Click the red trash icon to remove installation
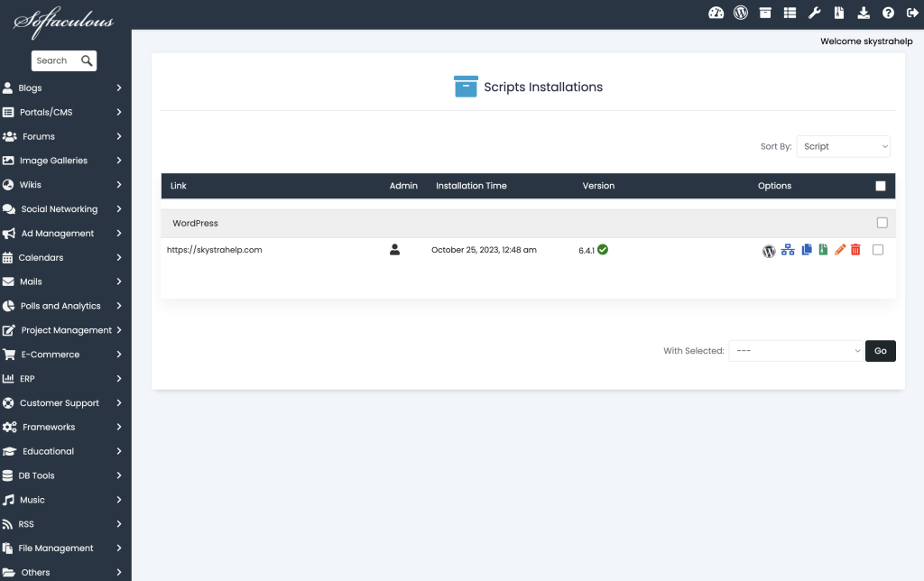 coord(855,250)
